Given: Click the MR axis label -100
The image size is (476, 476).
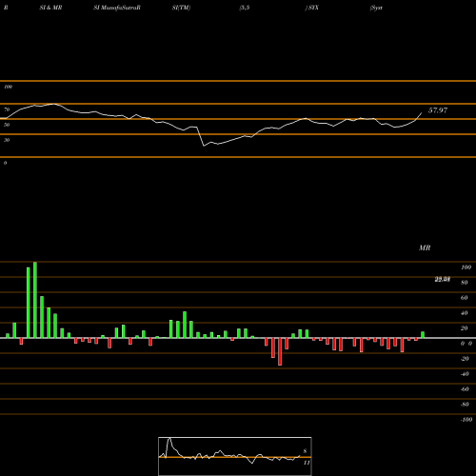Looking at the screenshot, I should [466, 420].
